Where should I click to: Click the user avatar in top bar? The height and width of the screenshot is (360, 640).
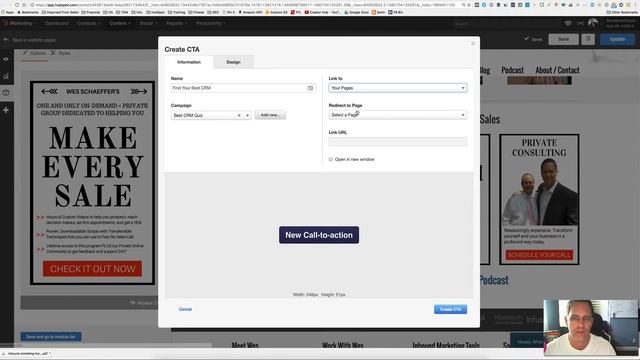click(x=593, y=23)
